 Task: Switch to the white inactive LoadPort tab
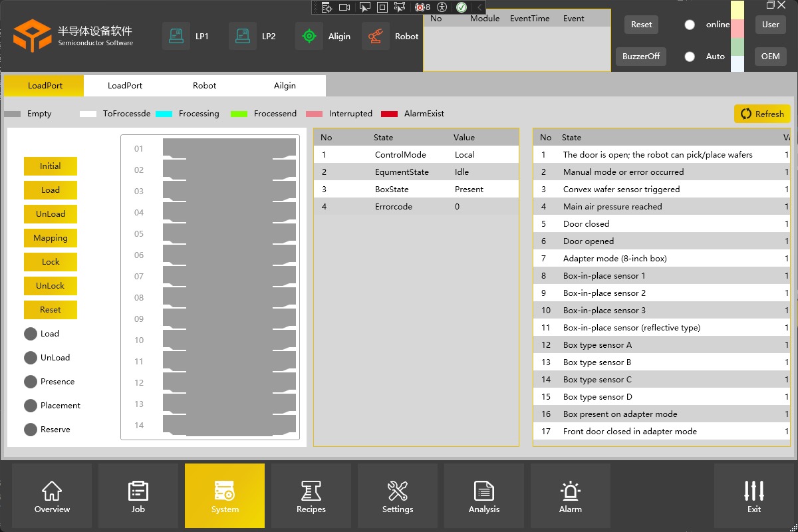pos(125,86)
